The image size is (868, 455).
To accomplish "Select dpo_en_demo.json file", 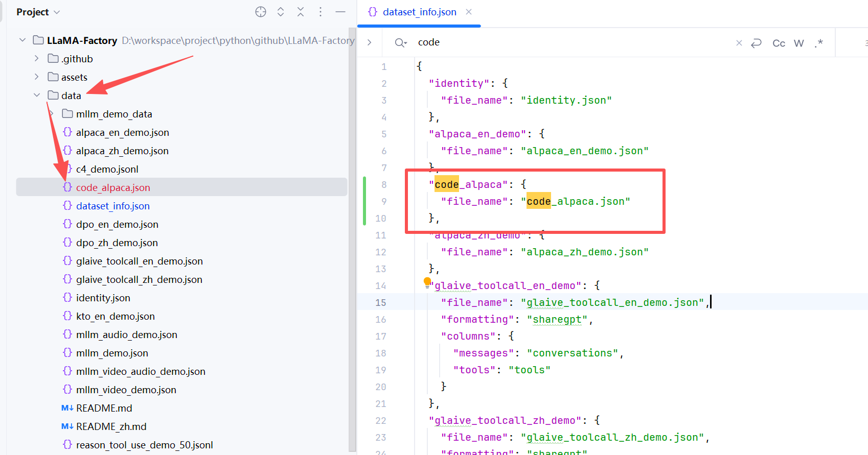I will [x=117, y=224].
